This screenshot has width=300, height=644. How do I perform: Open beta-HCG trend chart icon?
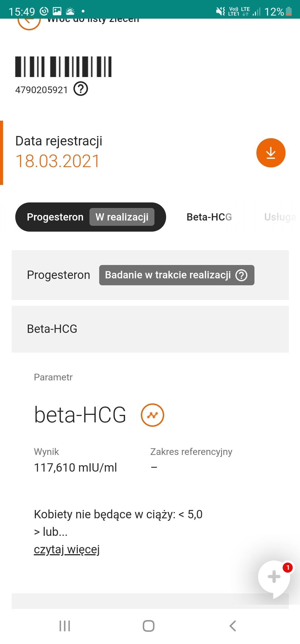[152, 415]
